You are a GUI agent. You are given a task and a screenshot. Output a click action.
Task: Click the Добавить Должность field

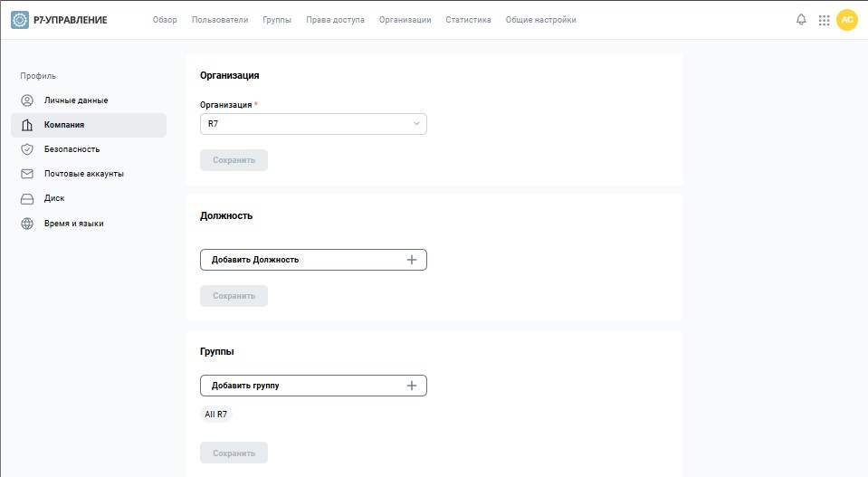[313, 260]
